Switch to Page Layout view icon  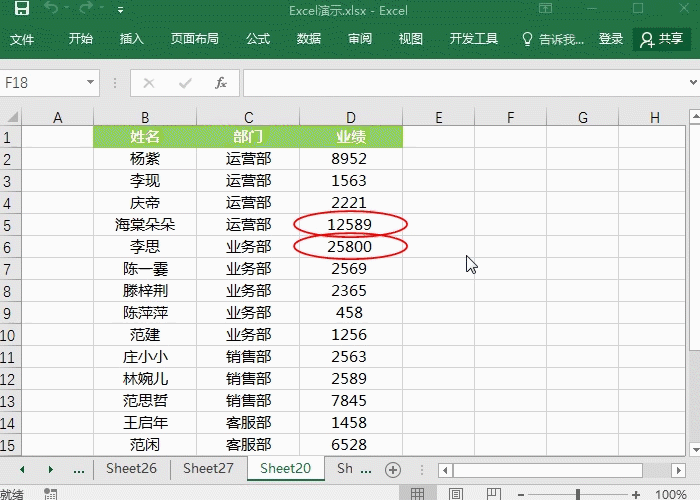(455, 494)
